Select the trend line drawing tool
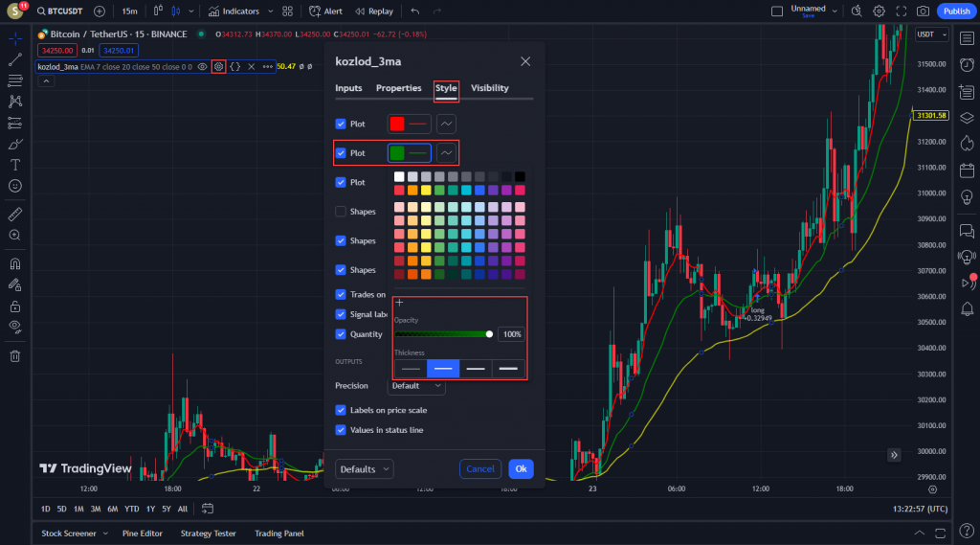The image size is (980, 545). coord(15,60)
